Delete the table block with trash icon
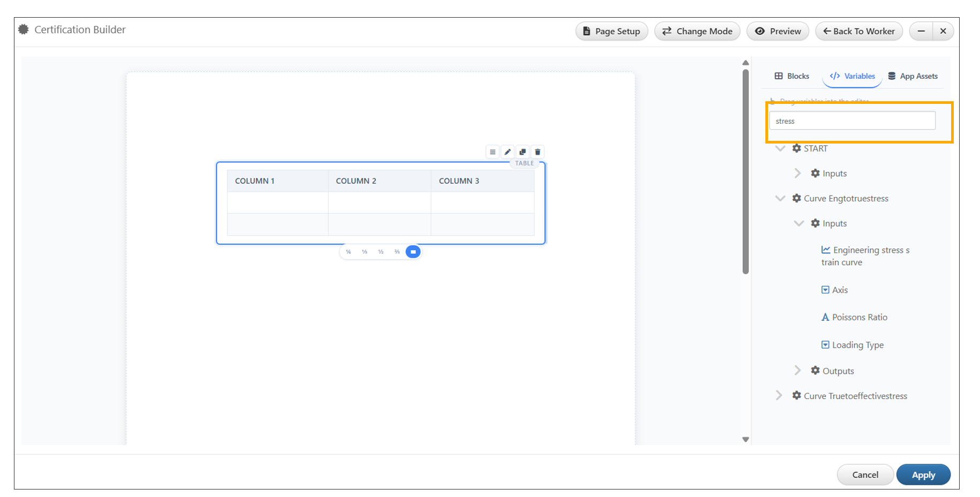 pos(537,152)
